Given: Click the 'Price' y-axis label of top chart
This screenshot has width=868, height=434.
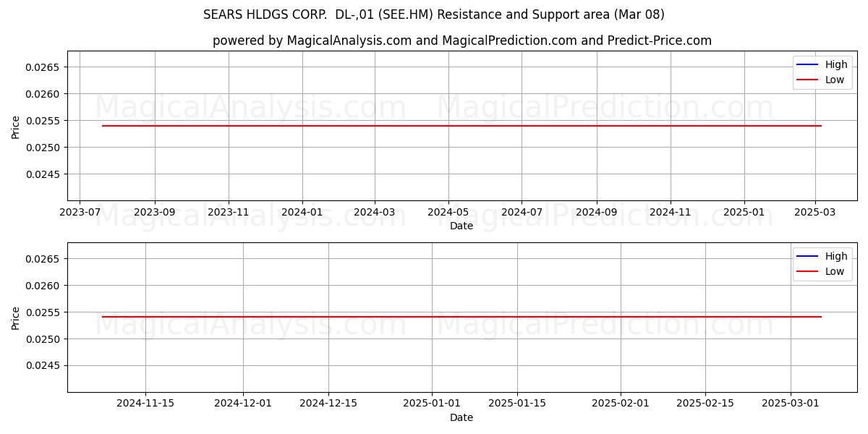Looking at the screenshot, I should (16, 126).
